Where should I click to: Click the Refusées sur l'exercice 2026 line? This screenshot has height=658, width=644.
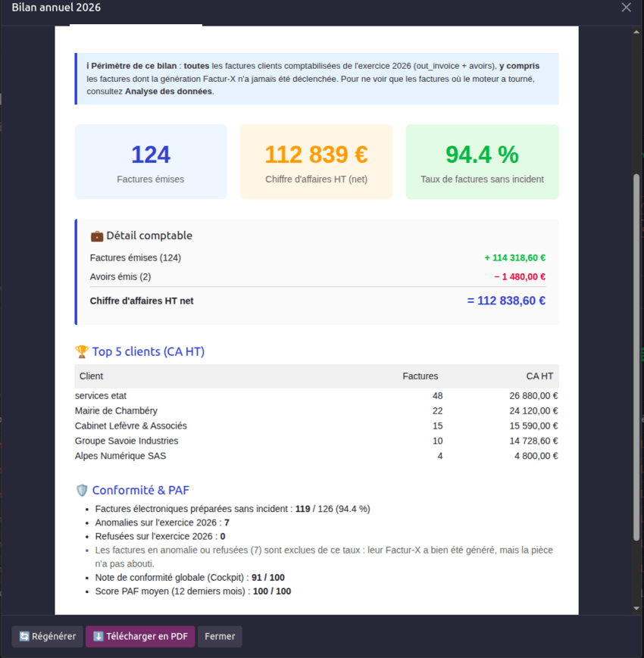click(160, 536)
